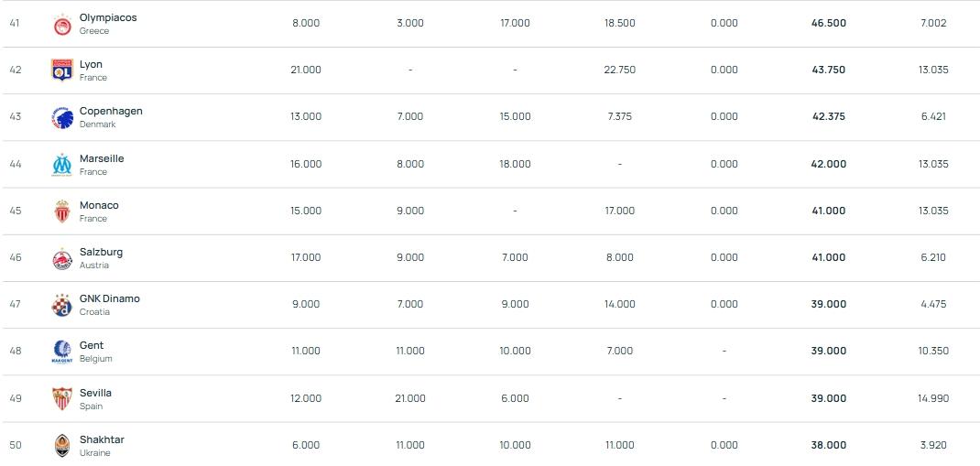Open the GNK Dinamo team link
The width and height of the screenshot is (980, 466).
point(110,298)
